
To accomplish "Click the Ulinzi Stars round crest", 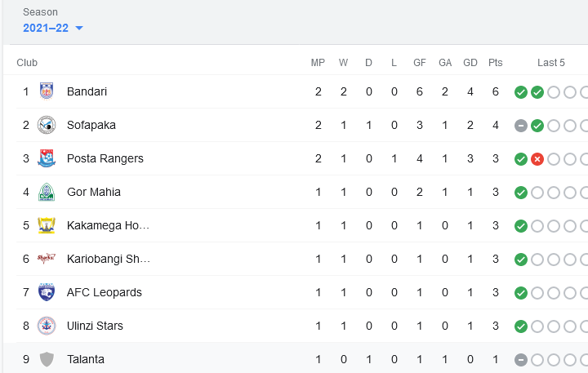I will click(47, 326).
